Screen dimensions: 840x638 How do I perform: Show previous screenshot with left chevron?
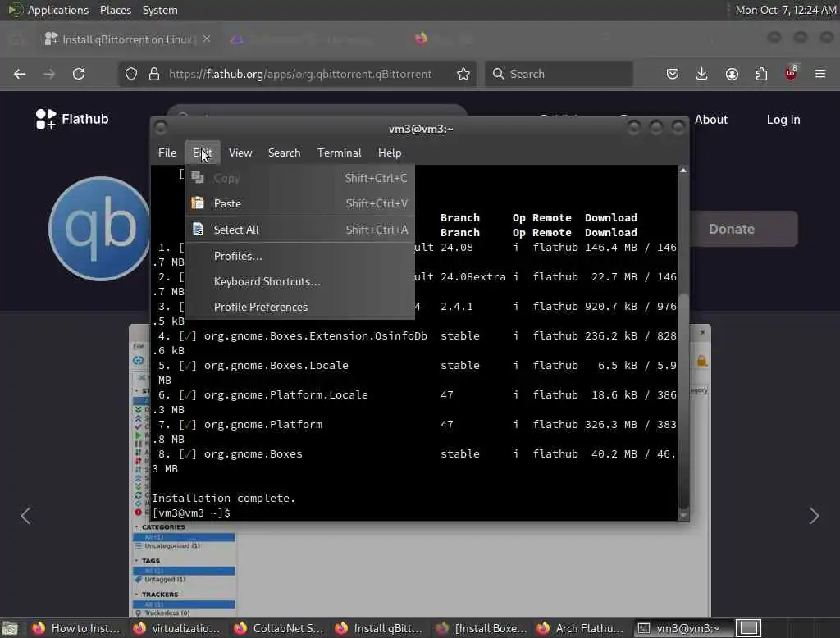tap(25, 516)
